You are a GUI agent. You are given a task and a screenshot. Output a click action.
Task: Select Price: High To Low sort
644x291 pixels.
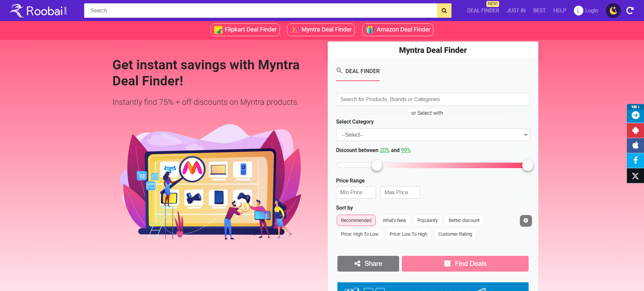click(x=360, y=234)
